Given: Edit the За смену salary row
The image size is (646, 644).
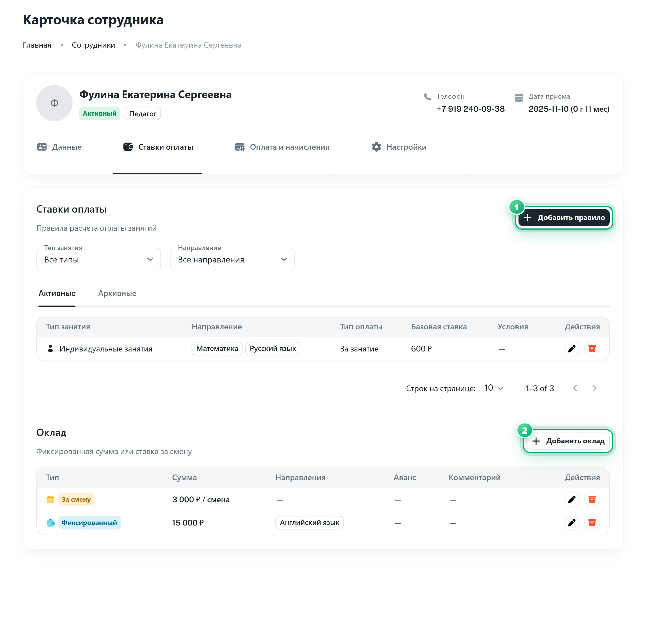Looking at the screenshot, I should [x=571, y=499].
